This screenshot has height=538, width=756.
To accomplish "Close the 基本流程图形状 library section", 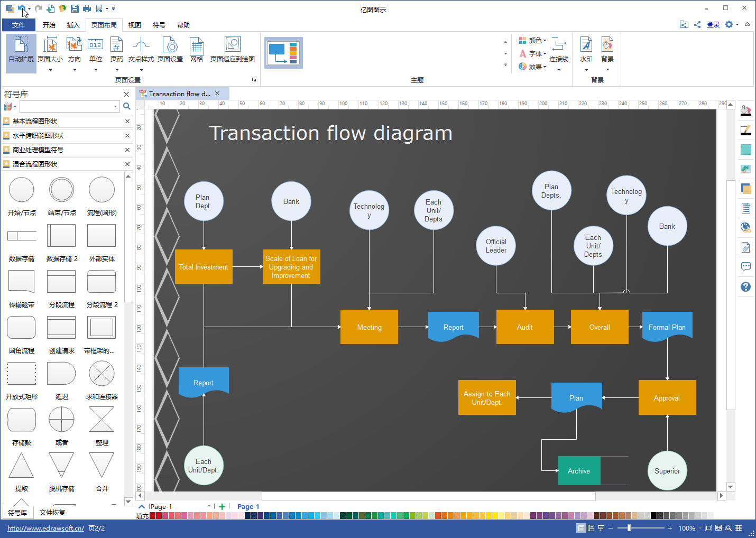I will pyautogui.click(x=127, y=122).
